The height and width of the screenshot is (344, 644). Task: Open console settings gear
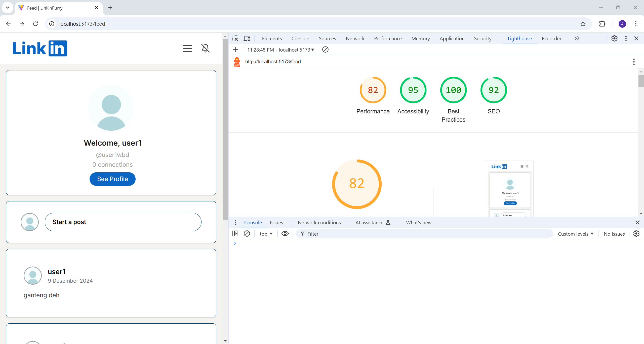pyautogui.click(x=636, y=234)
